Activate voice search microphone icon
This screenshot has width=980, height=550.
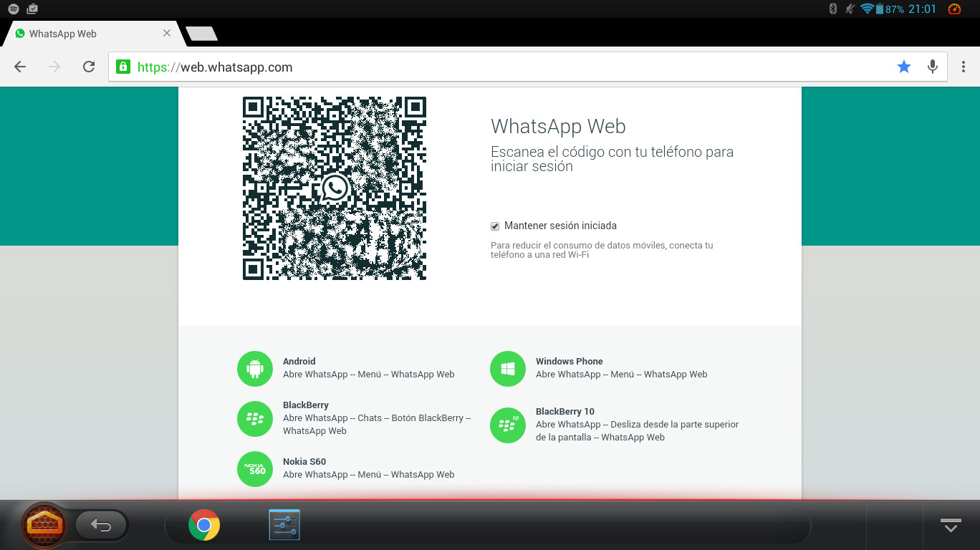click(x=932, y=67)
